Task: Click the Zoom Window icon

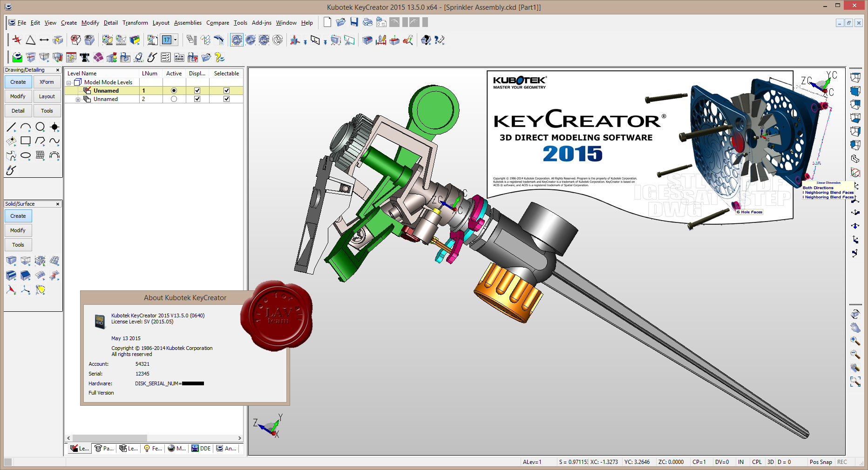Action: [x=855, y=382]
